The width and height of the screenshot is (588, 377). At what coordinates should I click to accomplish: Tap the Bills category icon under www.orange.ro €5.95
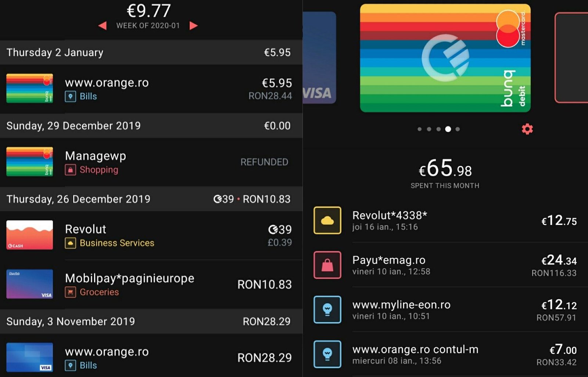[x=70, y=96]
